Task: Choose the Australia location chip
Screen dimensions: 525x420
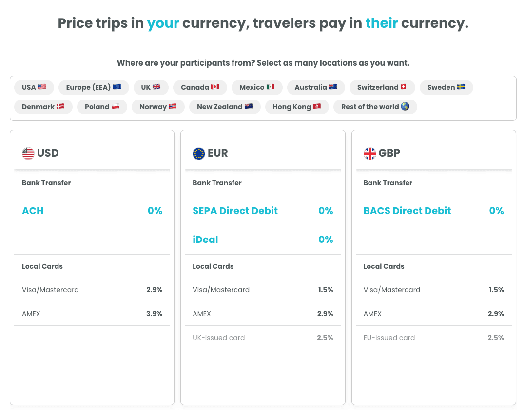Action: click(x=315, y=87)
